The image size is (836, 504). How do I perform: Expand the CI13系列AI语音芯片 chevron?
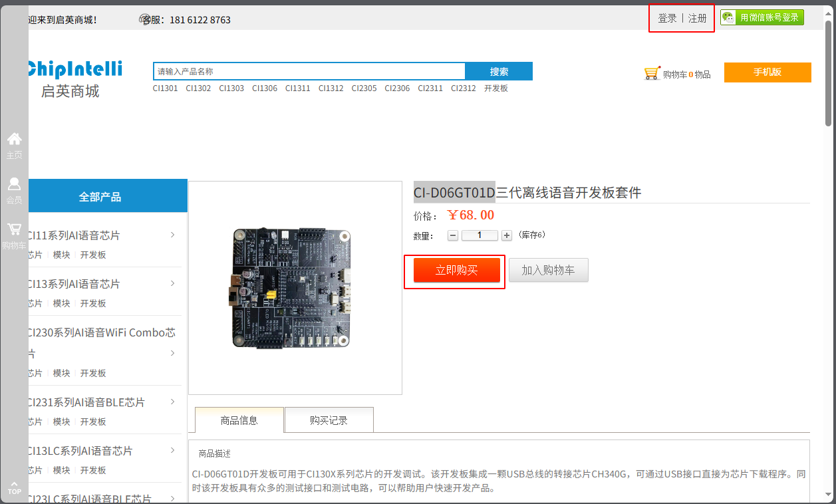[x=173, y=283]
